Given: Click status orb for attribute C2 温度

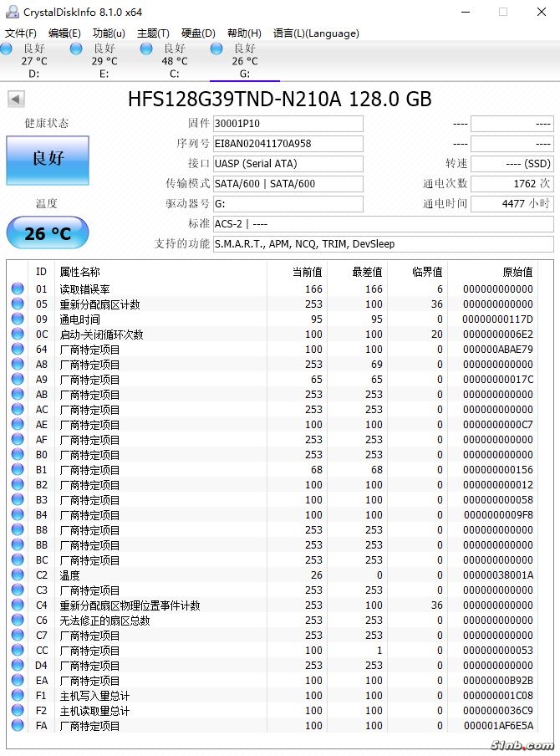Looking at the screenshot, I should coord(18,575).
